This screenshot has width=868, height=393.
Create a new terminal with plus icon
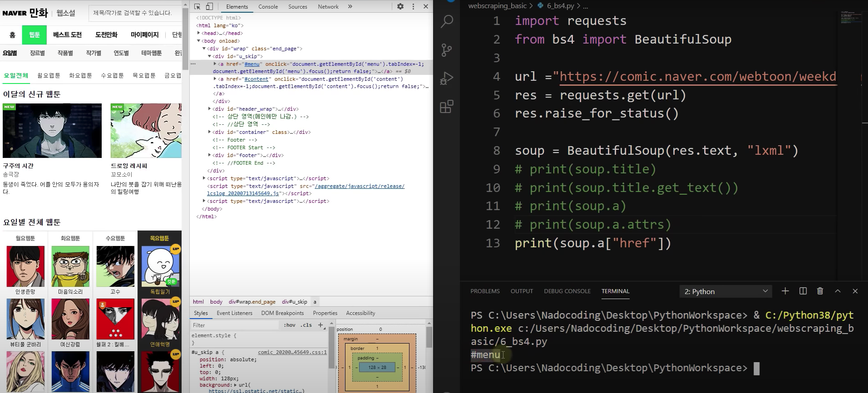[785, 291]
